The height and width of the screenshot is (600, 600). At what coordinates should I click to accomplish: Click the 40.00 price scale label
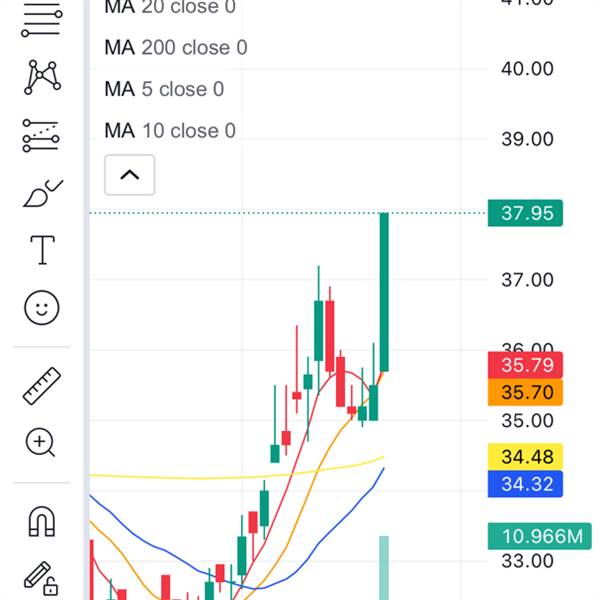tap(527, 69)
